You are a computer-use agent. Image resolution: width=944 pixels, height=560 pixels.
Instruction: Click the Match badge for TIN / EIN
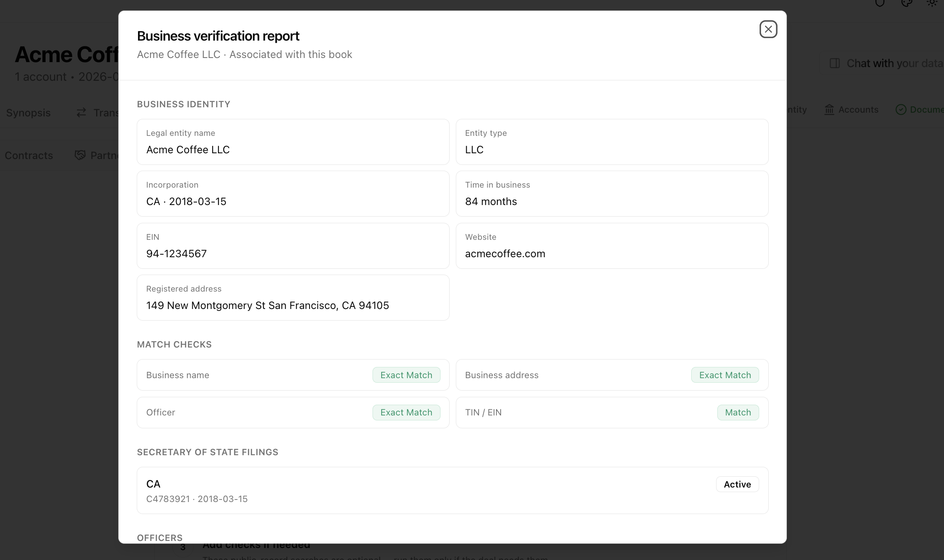pos(738,413)
